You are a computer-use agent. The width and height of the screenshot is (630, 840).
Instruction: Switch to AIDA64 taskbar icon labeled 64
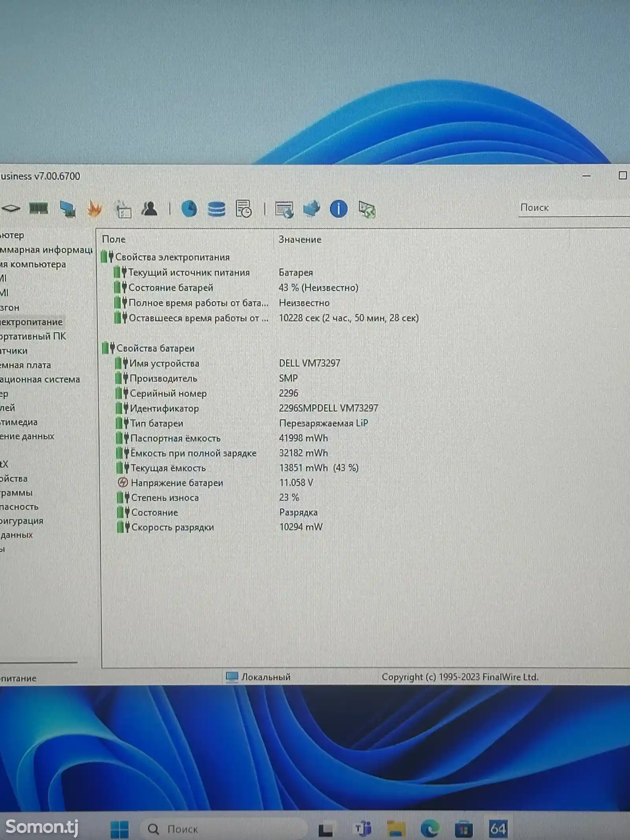click(498, 829)
